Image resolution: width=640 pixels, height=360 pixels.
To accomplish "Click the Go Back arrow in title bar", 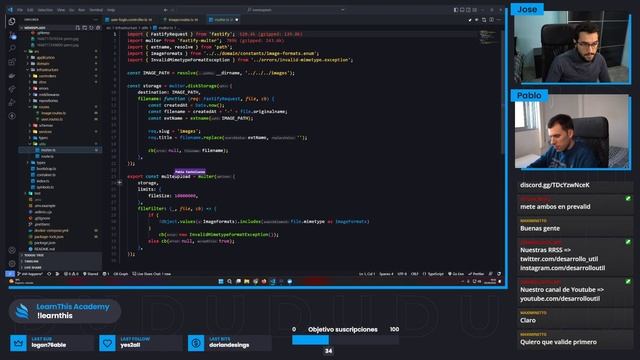I will point(165,10).
